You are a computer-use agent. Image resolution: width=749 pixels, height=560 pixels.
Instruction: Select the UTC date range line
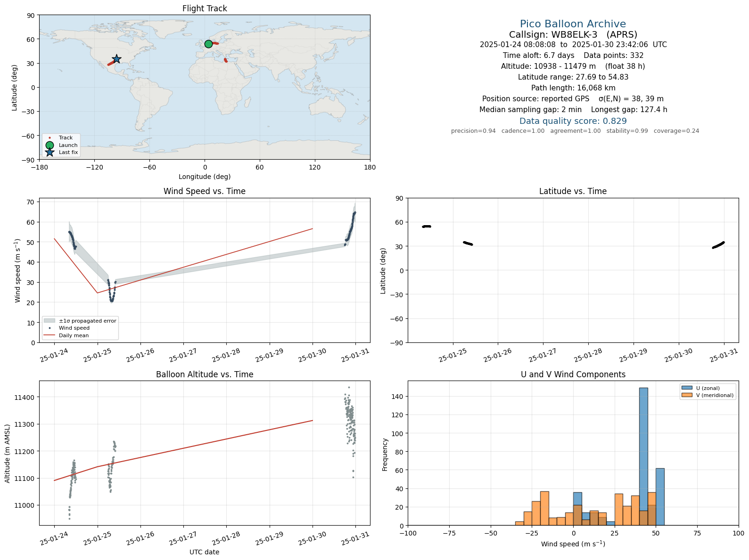(x=573, y=45)
